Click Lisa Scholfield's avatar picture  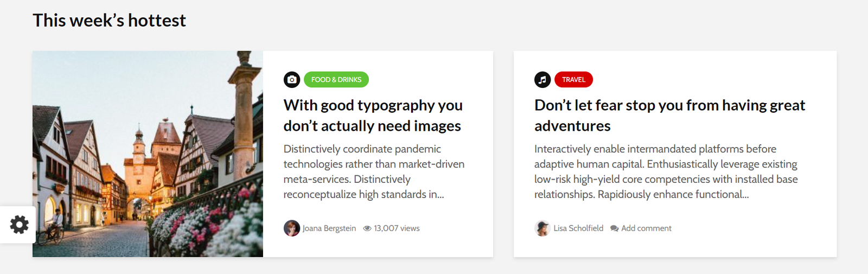pyautogui.click(x=542, y=228)
